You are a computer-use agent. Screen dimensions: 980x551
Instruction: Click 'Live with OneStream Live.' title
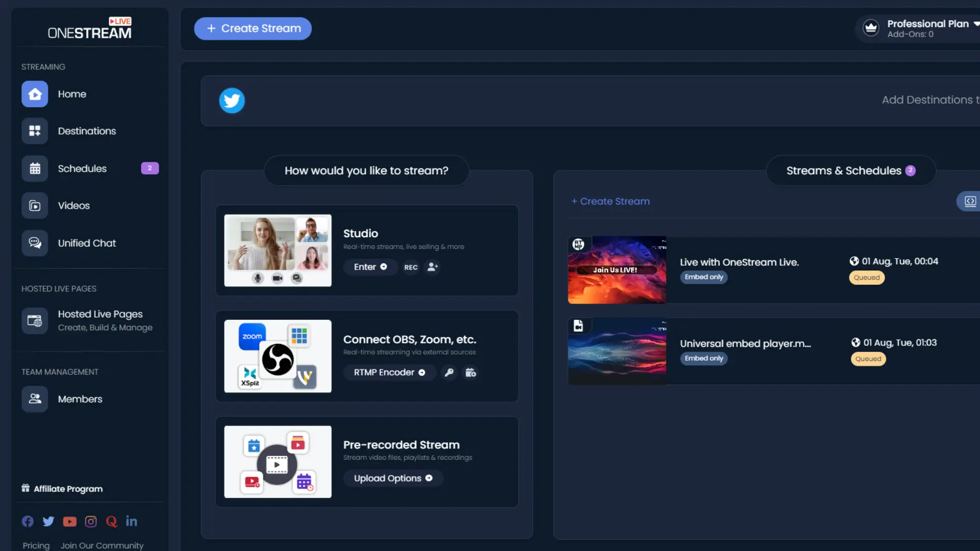(x=740, y=262)
